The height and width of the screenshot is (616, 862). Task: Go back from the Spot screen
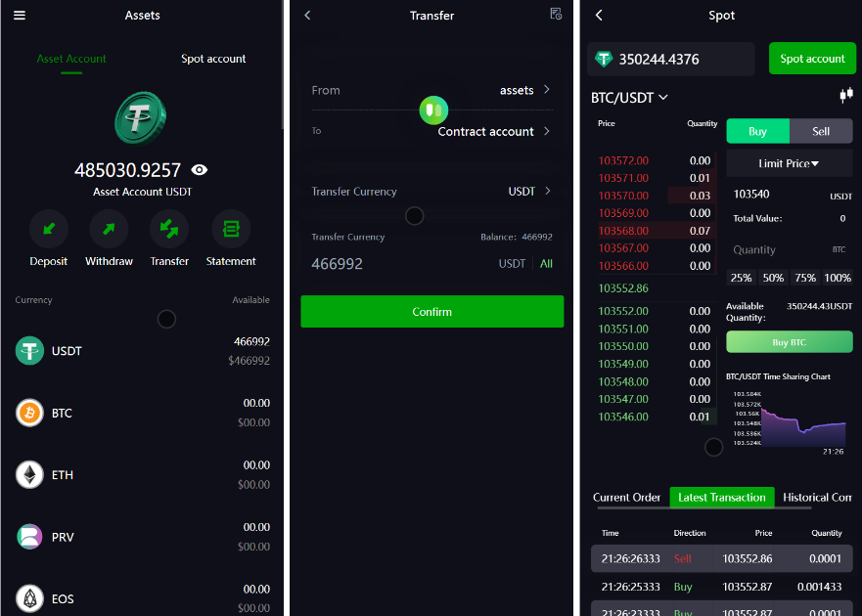(x=599, y=16)
